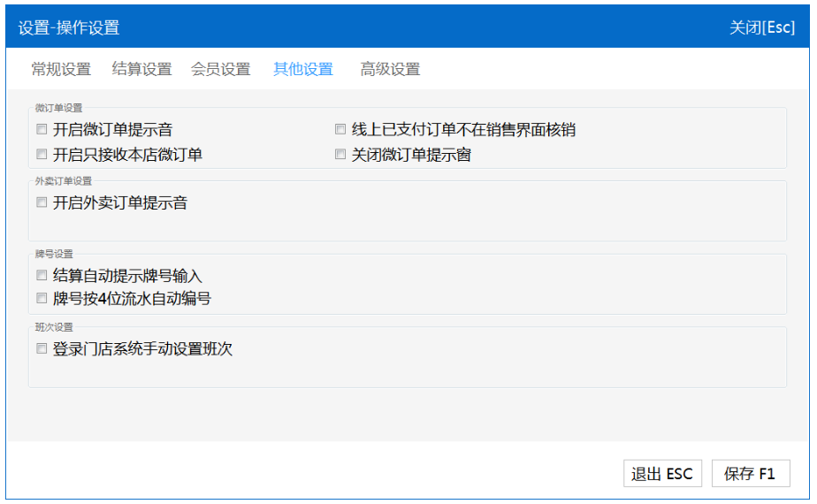Viewport: 817px width, 504px height.
Task: Tick 牌号按4位流水自动编号 checkbox
Action: click(42, 298)
